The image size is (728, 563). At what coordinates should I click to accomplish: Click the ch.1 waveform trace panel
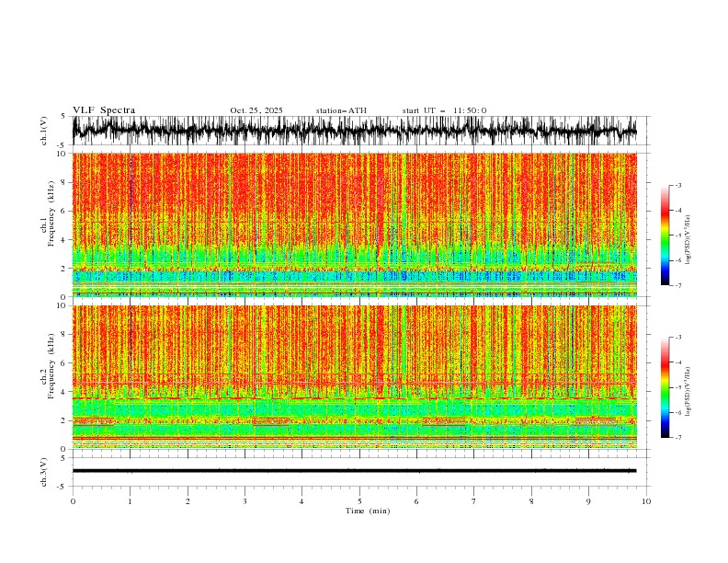pos(359,131)
